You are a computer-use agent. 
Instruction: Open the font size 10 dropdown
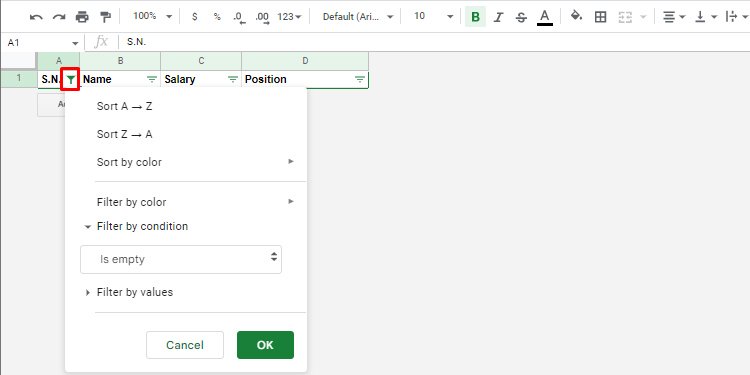pos(433,16)
